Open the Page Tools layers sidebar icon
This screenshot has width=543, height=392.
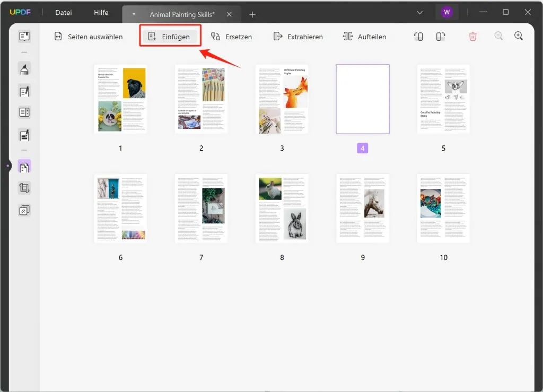point(24,210)
